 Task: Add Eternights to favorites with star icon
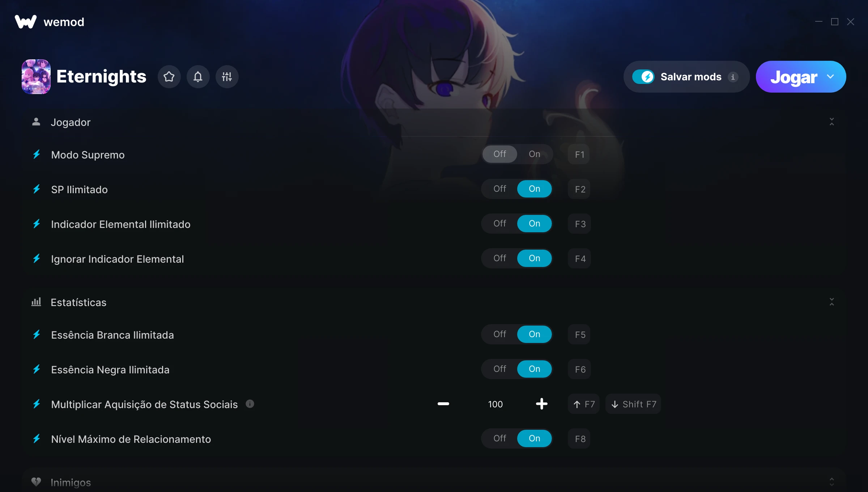(169, 77)
